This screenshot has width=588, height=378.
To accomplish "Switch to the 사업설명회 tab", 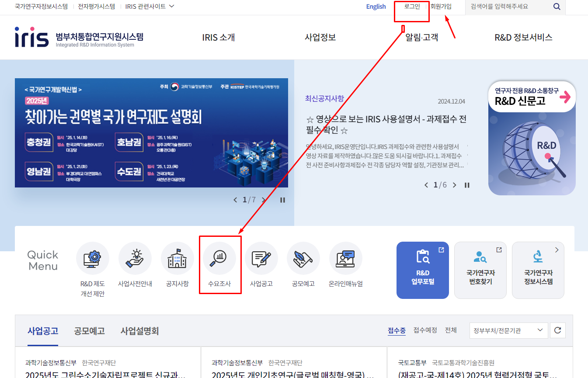I will tap(140, 331).
